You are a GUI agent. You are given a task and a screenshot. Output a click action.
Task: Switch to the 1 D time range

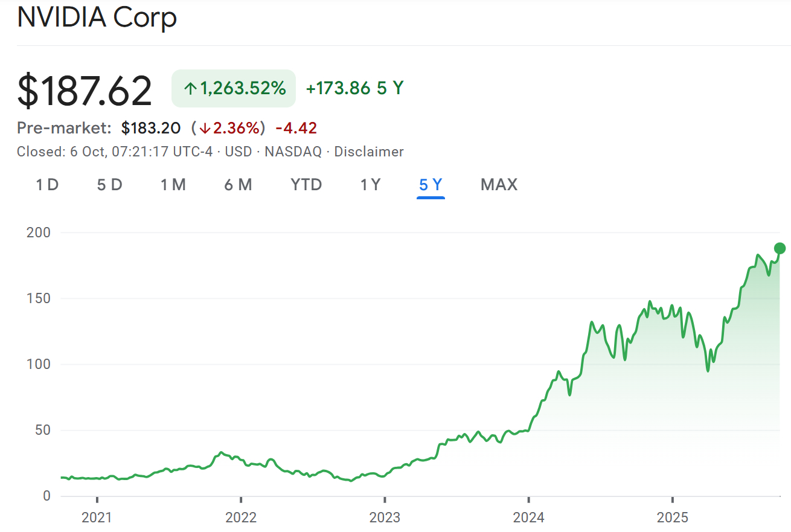pos(47,185)
